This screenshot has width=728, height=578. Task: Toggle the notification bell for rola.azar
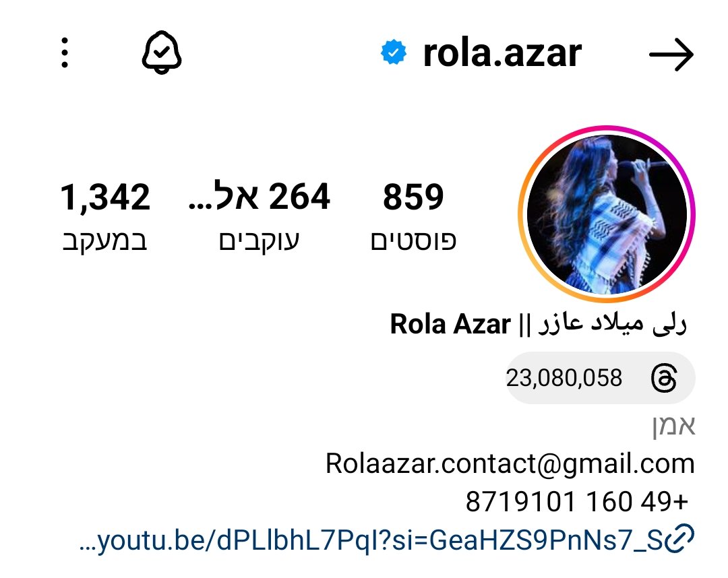(x=162, y=53)
